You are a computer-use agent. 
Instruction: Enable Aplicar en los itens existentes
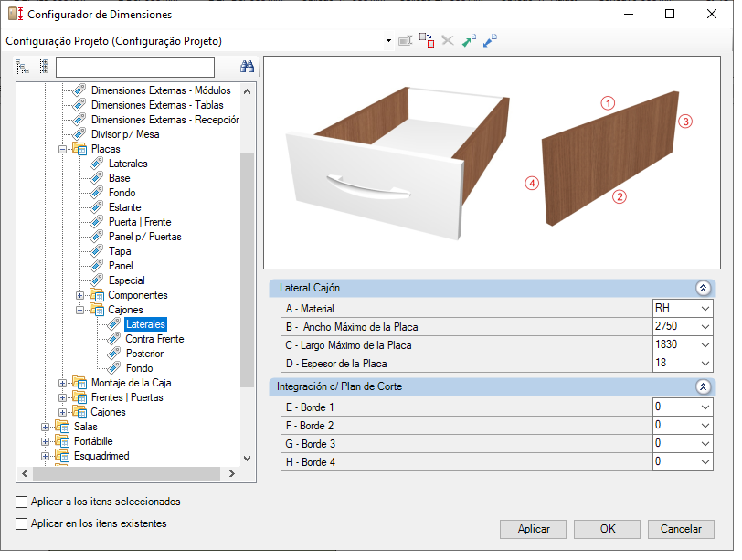21,524
